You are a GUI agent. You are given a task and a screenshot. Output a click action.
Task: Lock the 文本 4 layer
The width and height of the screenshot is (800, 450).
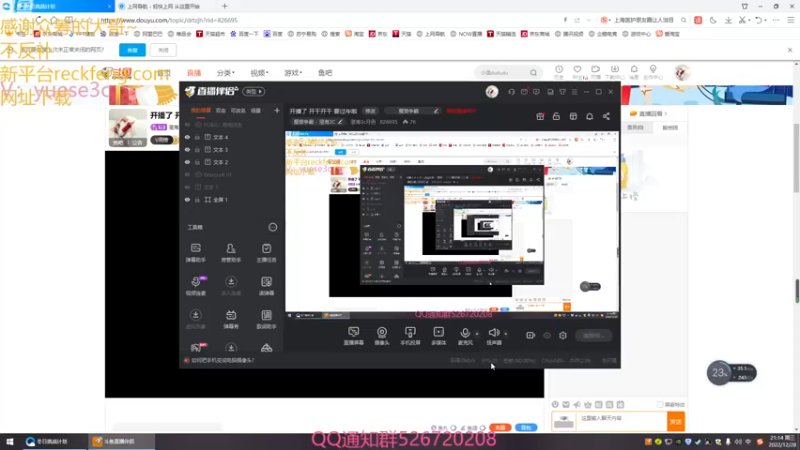[x=197, y=137]
